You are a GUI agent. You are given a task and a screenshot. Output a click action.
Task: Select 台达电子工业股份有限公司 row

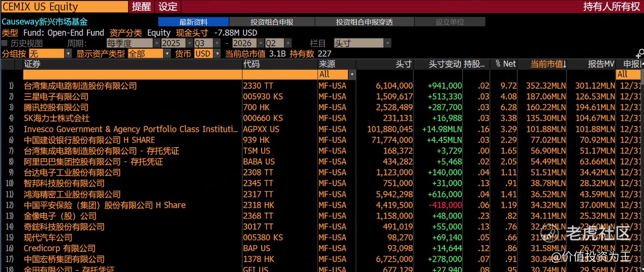pyautogui.click(x=72, y=172)
